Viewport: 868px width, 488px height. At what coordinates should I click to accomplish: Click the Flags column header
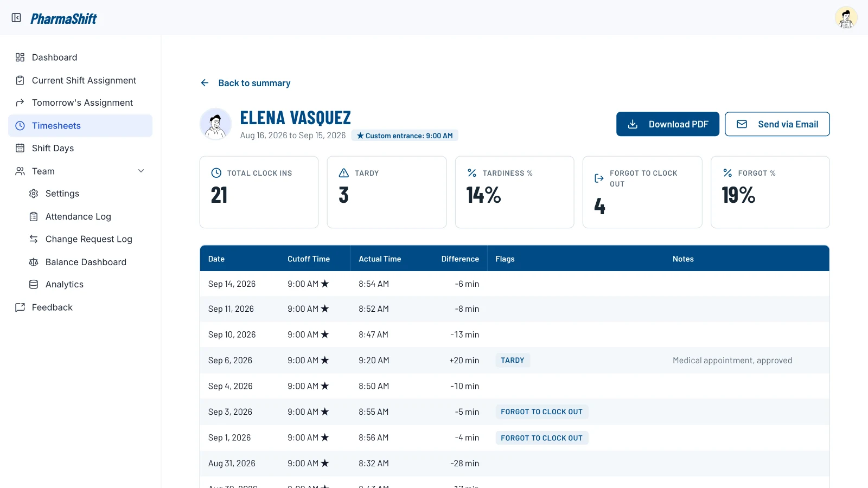pyautogui.click(x=505, y=259)
